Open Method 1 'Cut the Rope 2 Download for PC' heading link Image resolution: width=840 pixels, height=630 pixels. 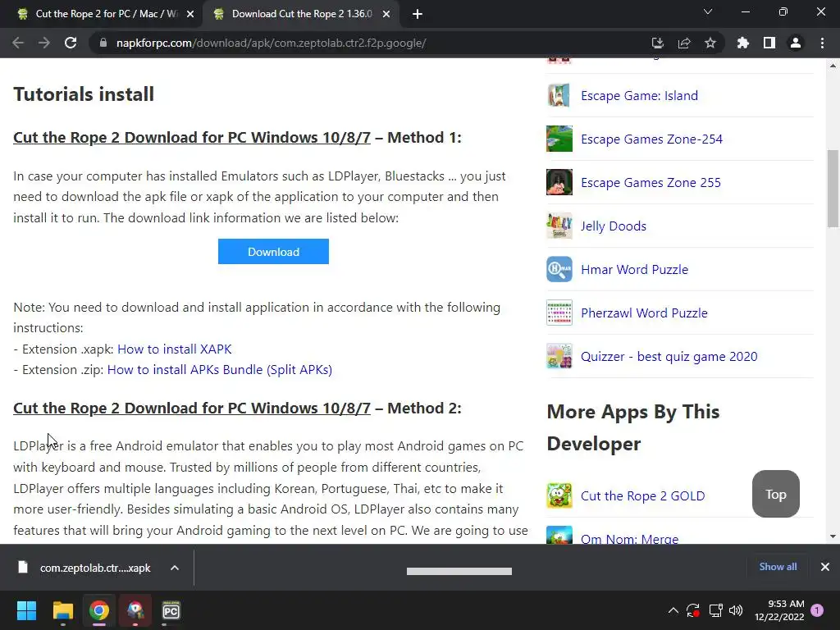[x=192, y=138]
